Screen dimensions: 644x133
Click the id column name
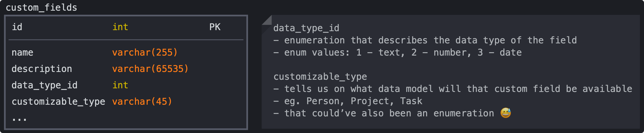[17, 27]
